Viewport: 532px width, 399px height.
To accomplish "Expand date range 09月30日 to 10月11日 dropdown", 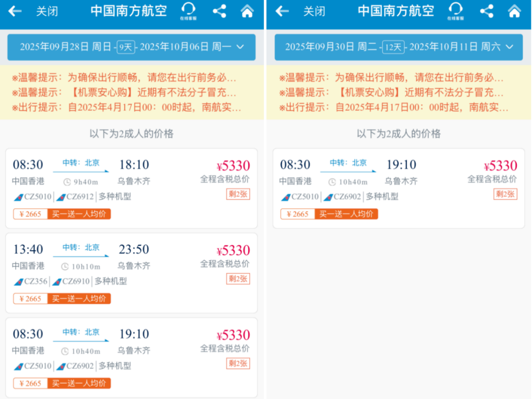I will pos(399,47).
